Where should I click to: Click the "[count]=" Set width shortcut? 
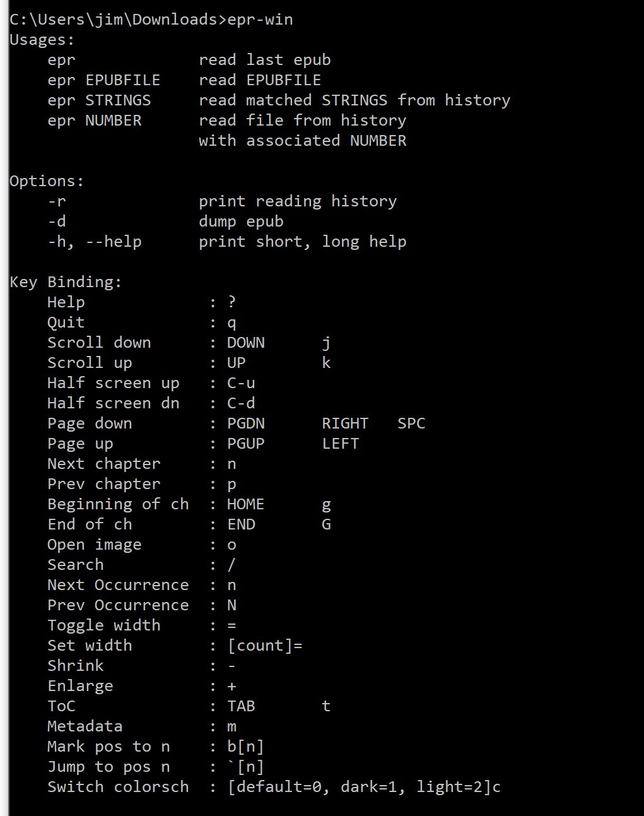[x=264, y=646]
